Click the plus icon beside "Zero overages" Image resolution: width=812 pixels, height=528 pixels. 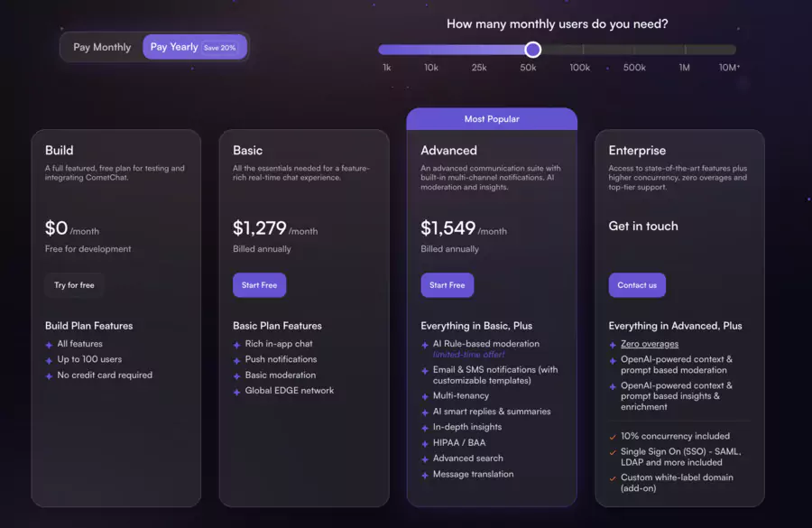[x=611, y=343]
